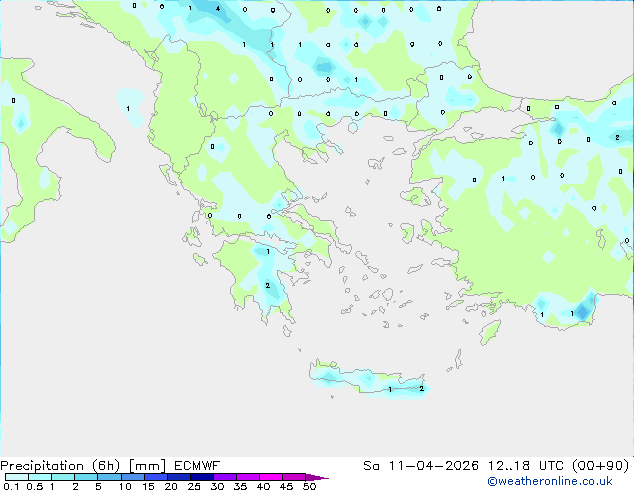Click the legend value '45'
Screen dimensions: 634x490
[286, 486]
